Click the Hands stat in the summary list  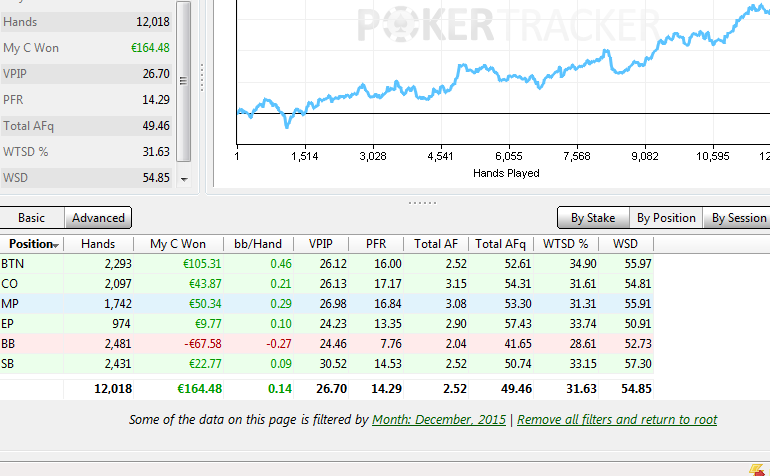point(86,22)
